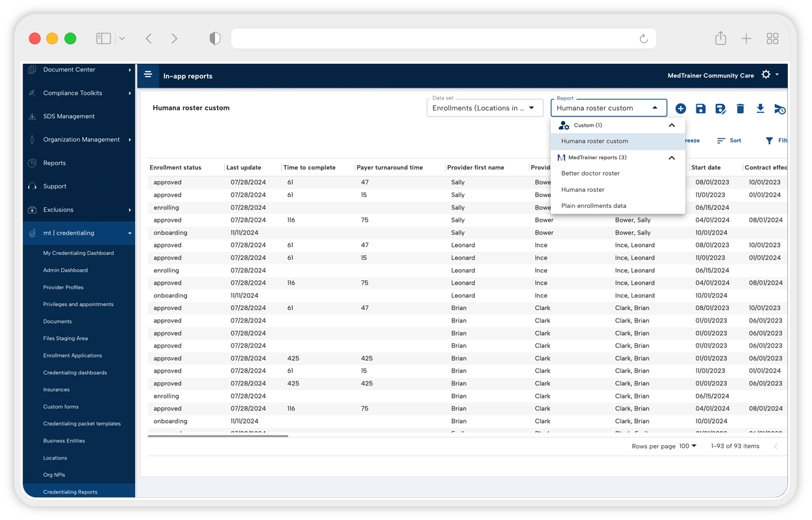
Task: Click the save report floppy disk icon
Action: [700, 109]
